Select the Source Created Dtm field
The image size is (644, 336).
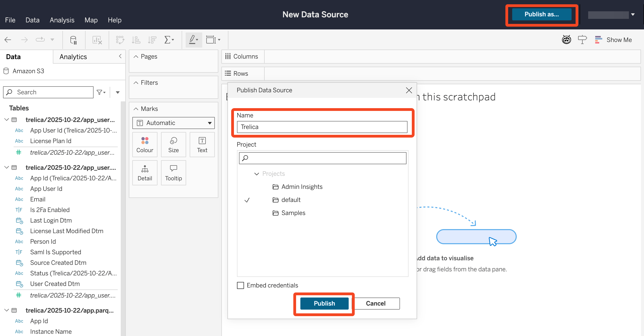point(58,263)
